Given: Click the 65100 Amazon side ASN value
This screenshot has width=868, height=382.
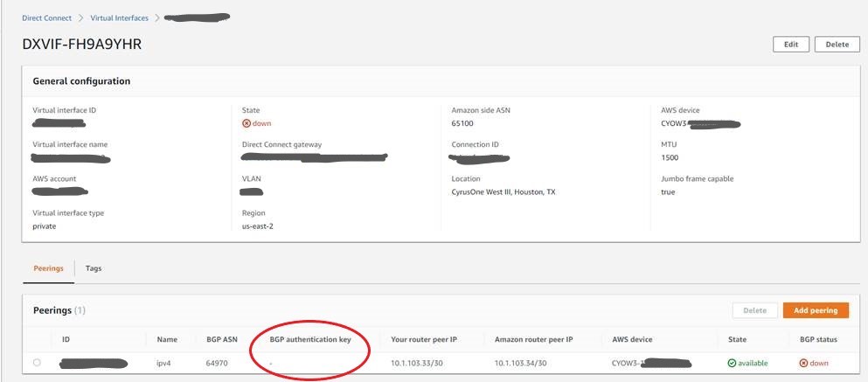Looking at the screenshot, I should (462, 123).
